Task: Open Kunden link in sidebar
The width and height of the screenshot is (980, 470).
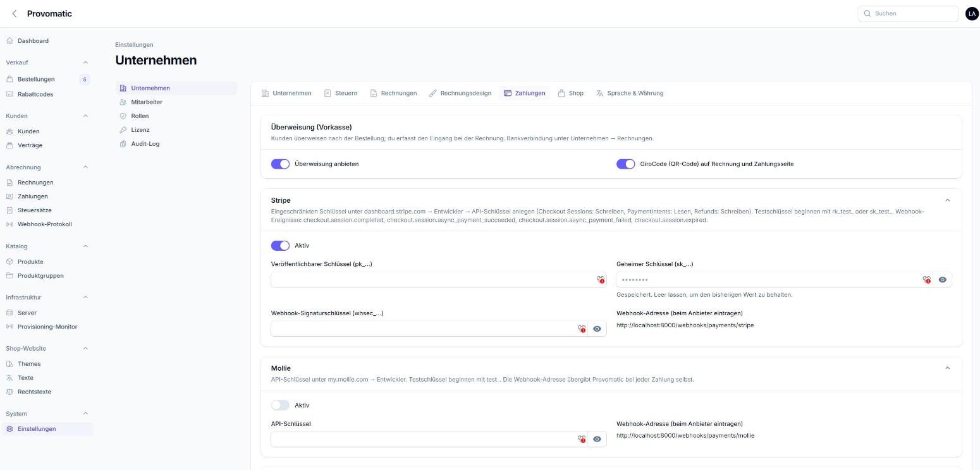Action: tap(28, 131)
